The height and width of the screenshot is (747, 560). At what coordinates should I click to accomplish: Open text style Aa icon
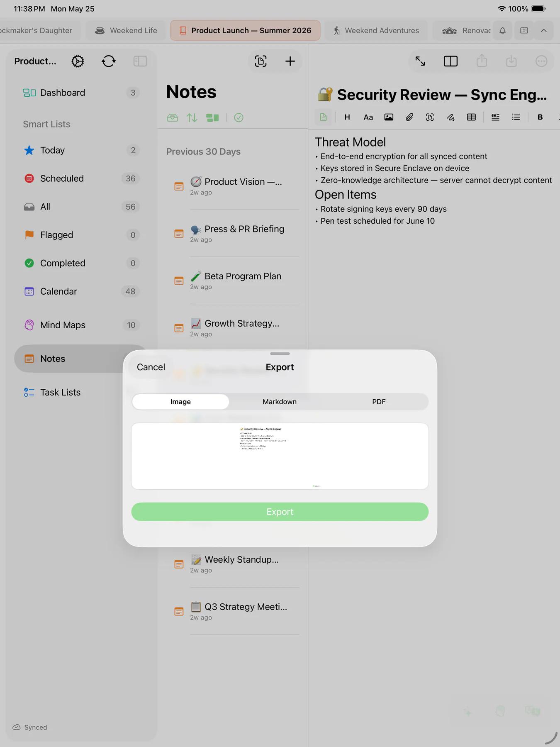[x=368, y=117]
